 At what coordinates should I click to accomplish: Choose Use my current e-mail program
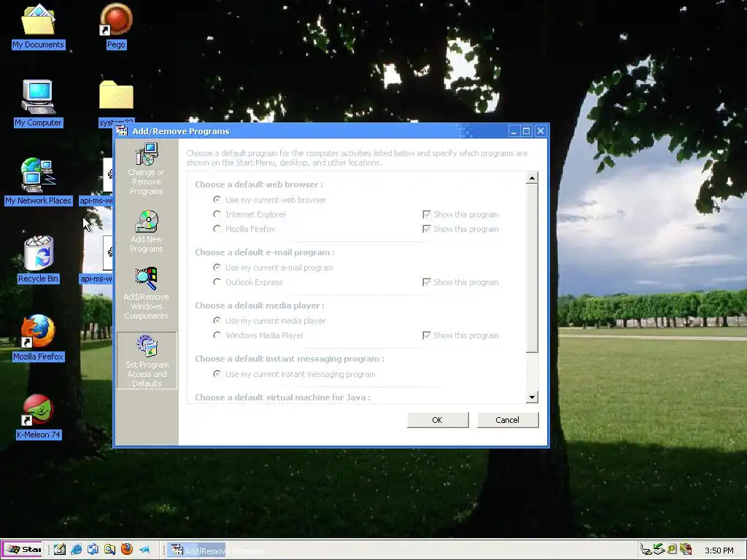(x=273, y=268)
